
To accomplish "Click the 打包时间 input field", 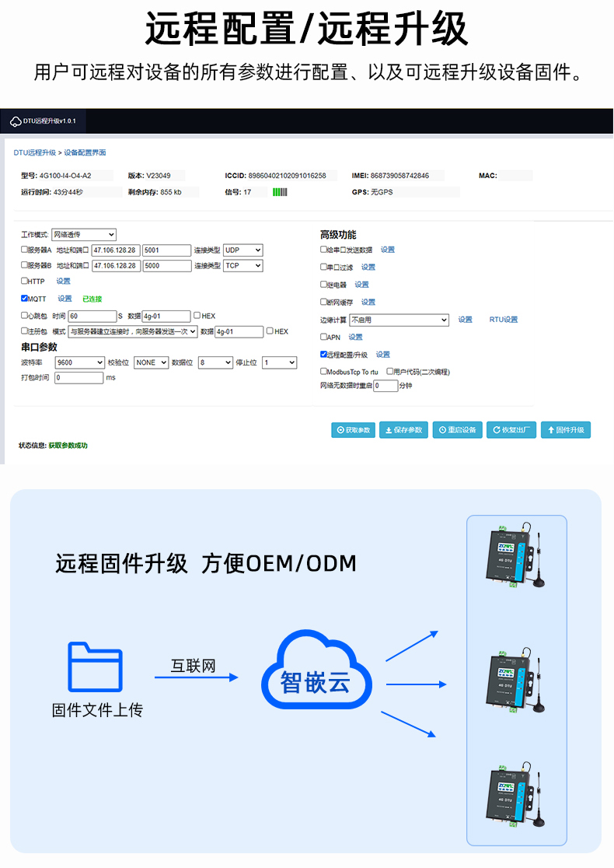I will pos(78,378).
